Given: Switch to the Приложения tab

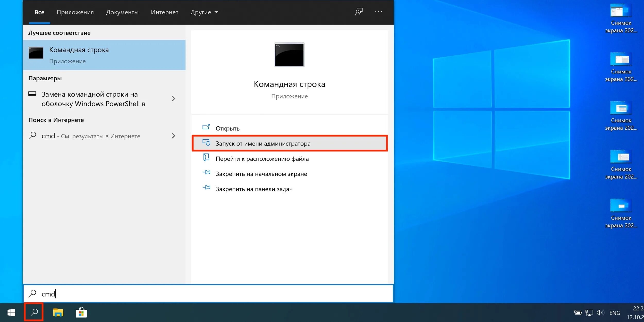Looking at the screenshot, I should (x=75, y=12).
